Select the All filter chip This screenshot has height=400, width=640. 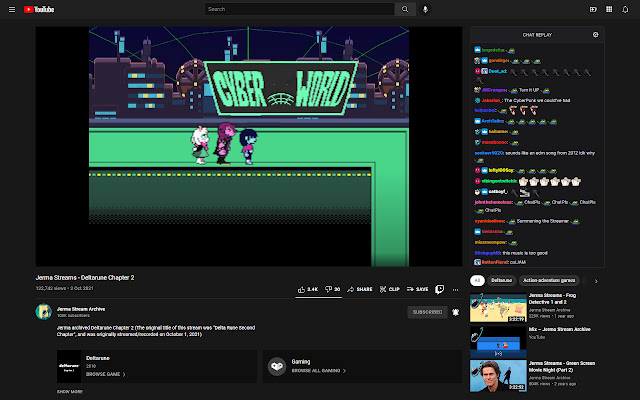pos(477,280)
